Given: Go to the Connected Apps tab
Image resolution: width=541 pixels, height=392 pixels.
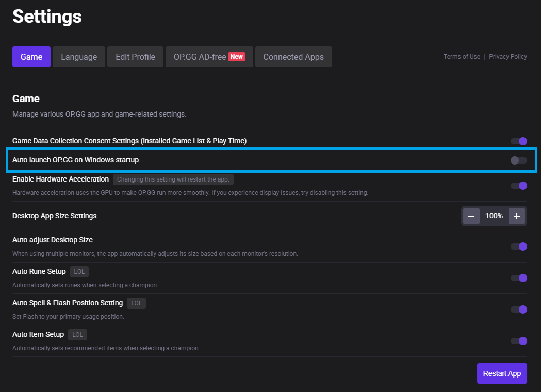Looking at the screenshot, I should [293, 57].
